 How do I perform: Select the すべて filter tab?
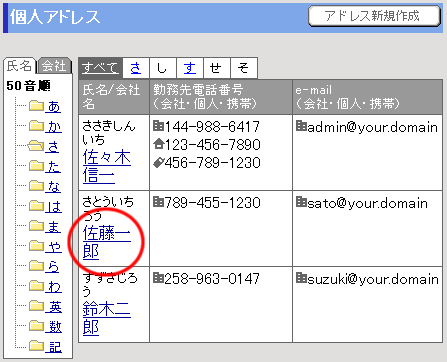click(100, 68)
